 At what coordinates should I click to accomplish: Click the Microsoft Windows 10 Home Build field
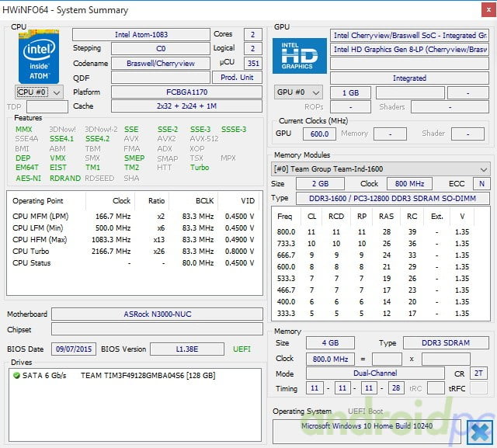367,432
